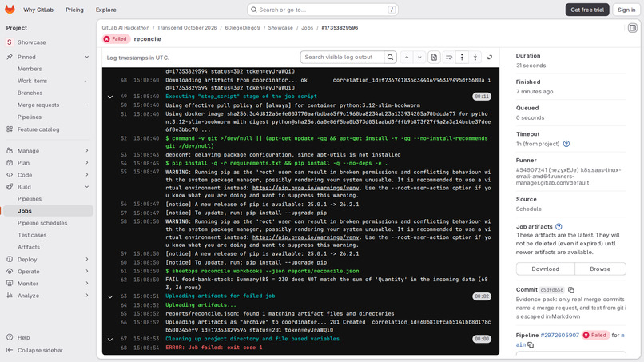Open Transcend October 2026 breadcrumb
The height and width of the screenshot is (362, 644).
pyautogui.click(x=187, y=27)
